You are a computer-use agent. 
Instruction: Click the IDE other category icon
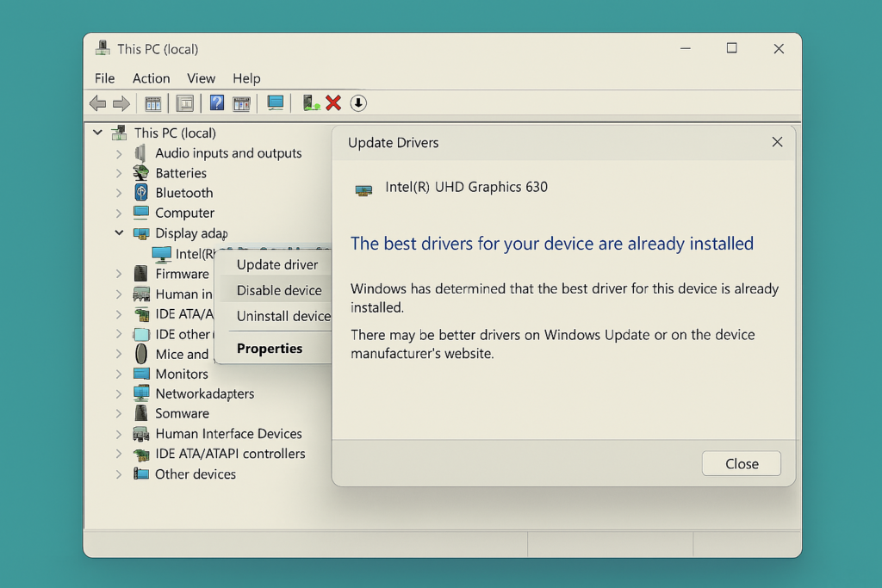click(x=141, y=335)
